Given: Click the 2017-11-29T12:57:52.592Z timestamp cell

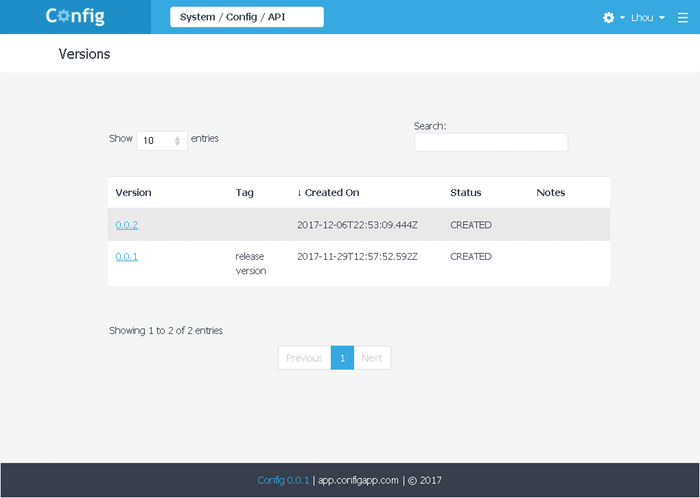Looking at the screenshot, I should click(357, 257).
